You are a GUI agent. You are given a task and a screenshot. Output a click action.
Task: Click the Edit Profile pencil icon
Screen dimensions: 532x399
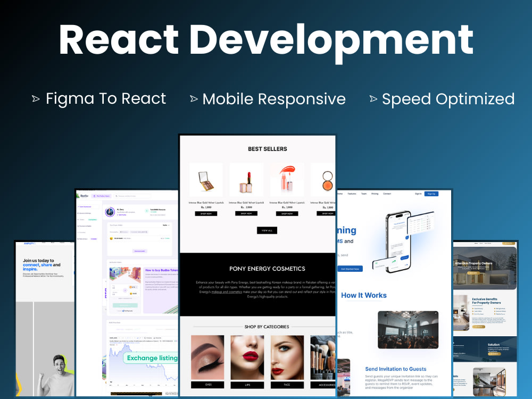pos(118,215)
